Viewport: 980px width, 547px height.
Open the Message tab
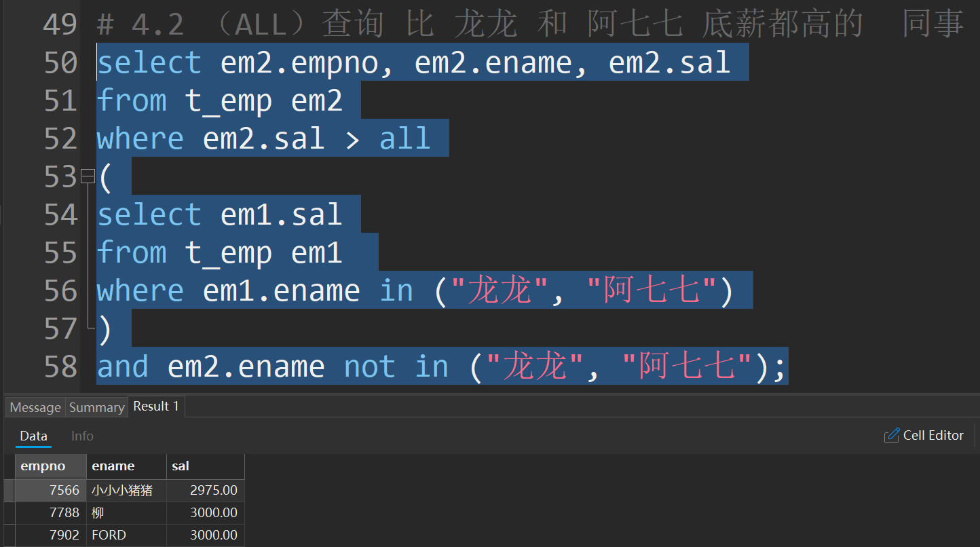35,407
